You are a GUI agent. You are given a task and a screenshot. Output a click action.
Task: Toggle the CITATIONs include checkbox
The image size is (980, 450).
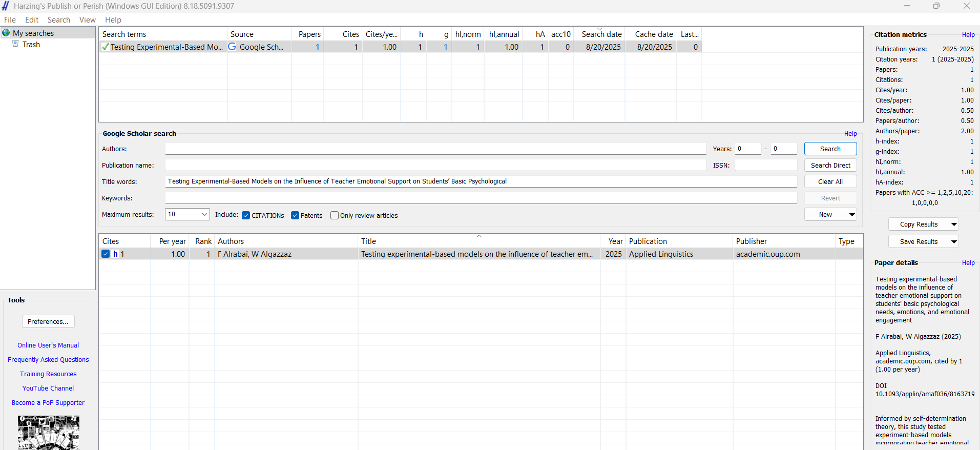[x=246, y=215]
